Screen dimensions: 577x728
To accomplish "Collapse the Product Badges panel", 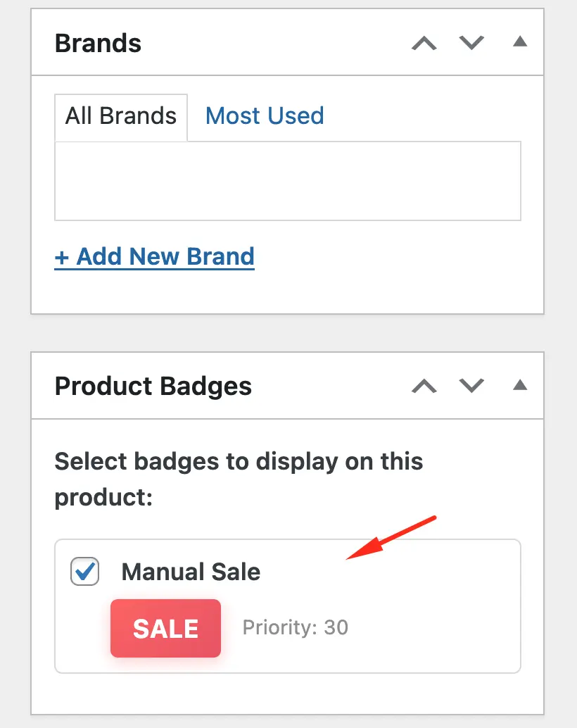I will pos(520,384).
